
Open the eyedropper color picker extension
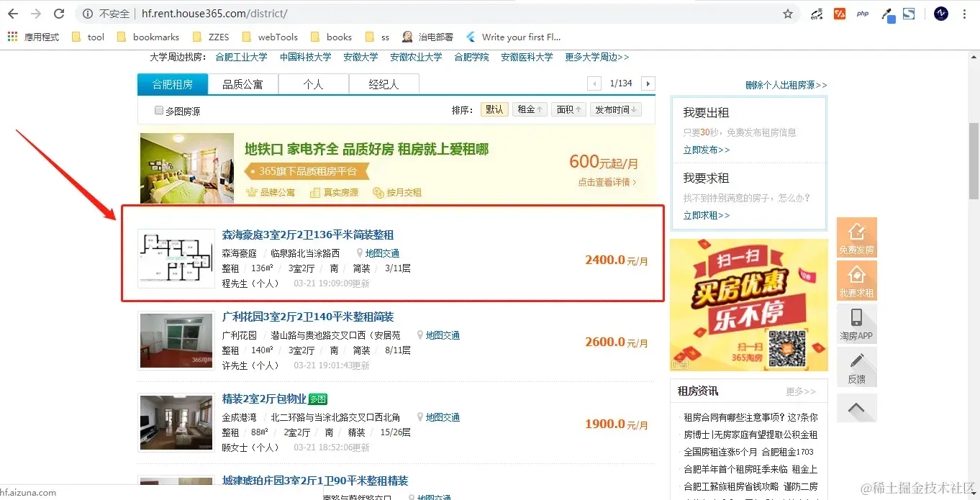pos(888,14)
